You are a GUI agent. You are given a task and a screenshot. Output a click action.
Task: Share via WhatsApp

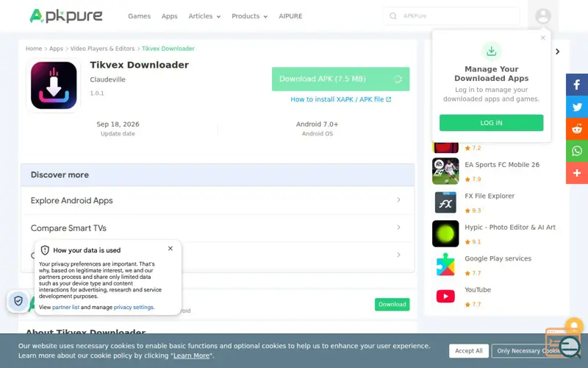pyautogui.click(x=577, y=151)
